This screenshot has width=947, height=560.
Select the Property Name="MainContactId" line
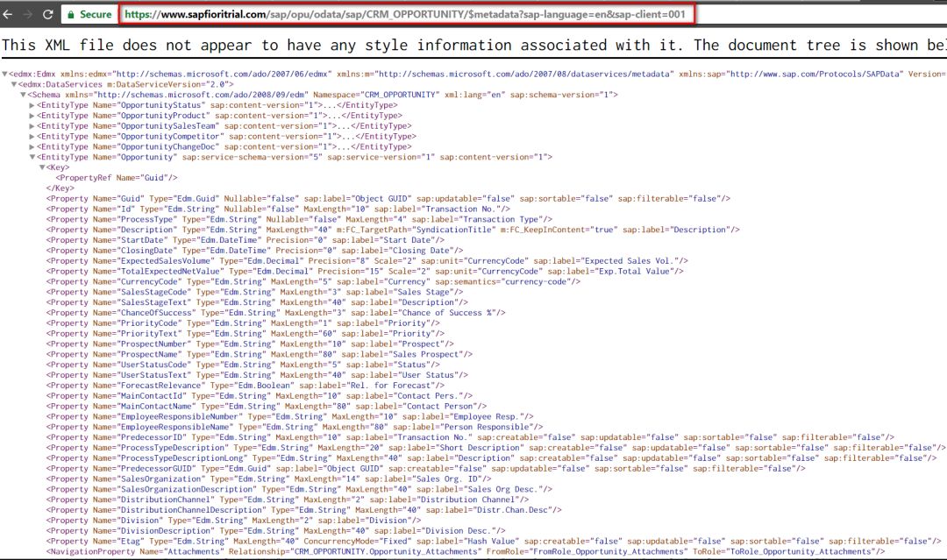click(x=260, y=396)
